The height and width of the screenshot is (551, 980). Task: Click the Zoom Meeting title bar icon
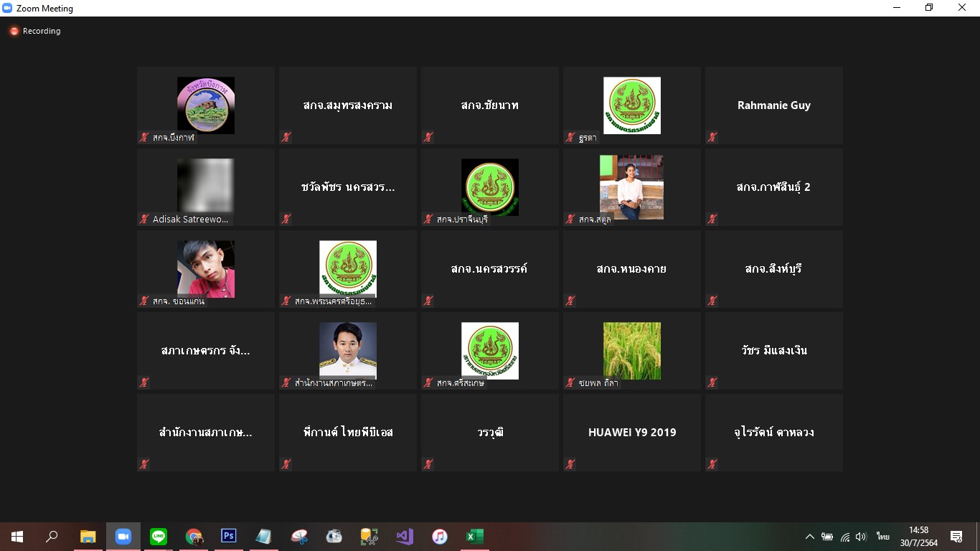8,8
